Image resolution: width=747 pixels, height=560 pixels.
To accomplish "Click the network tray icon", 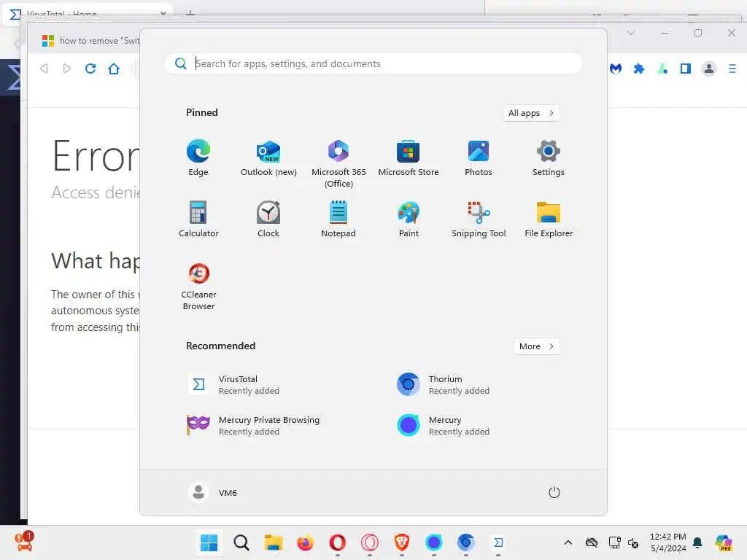I will (614, 542).
